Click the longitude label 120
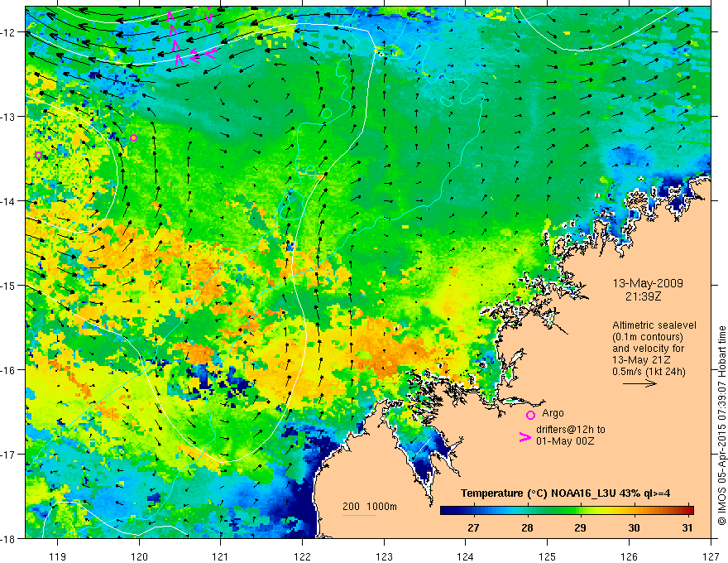Screen dimensions: 728x563 (139, 556)
